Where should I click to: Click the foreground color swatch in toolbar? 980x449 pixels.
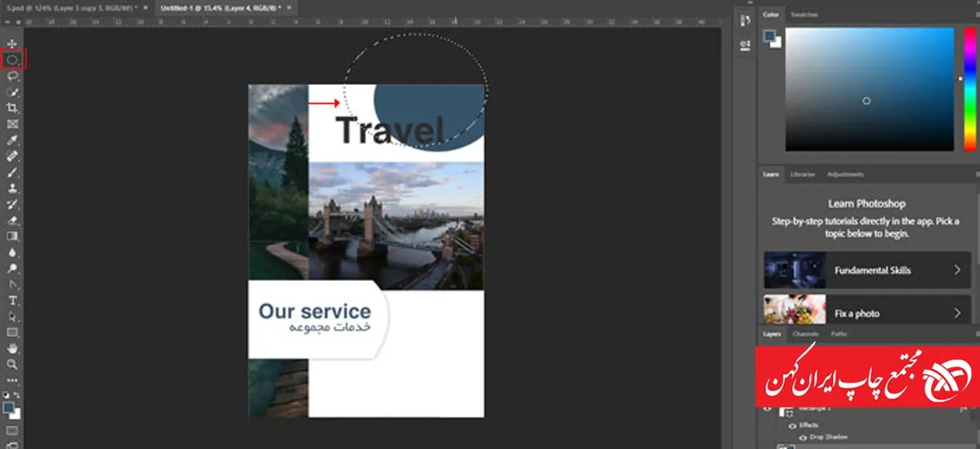point(9,407)
